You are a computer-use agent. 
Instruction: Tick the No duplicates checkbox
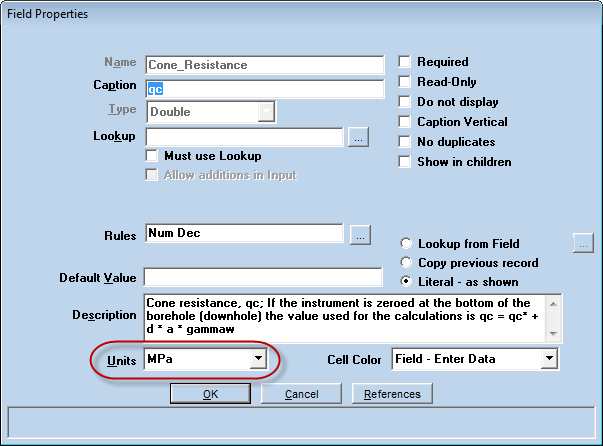pos(405,142)
